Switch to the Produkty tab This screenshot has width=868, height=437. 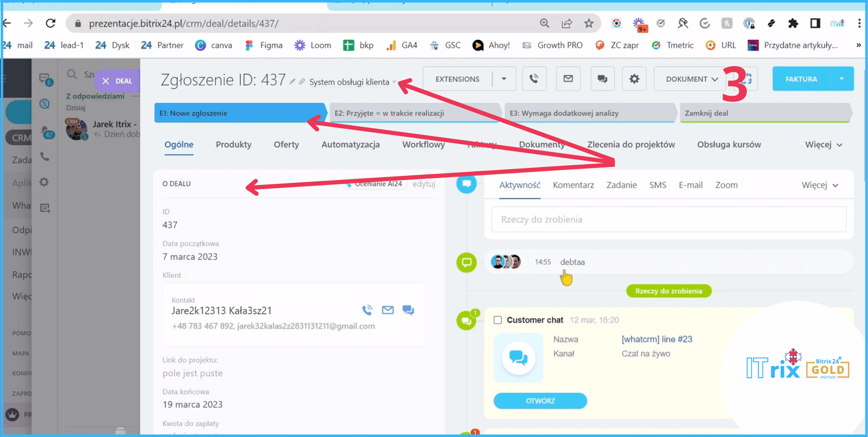[x=234, y=145]
